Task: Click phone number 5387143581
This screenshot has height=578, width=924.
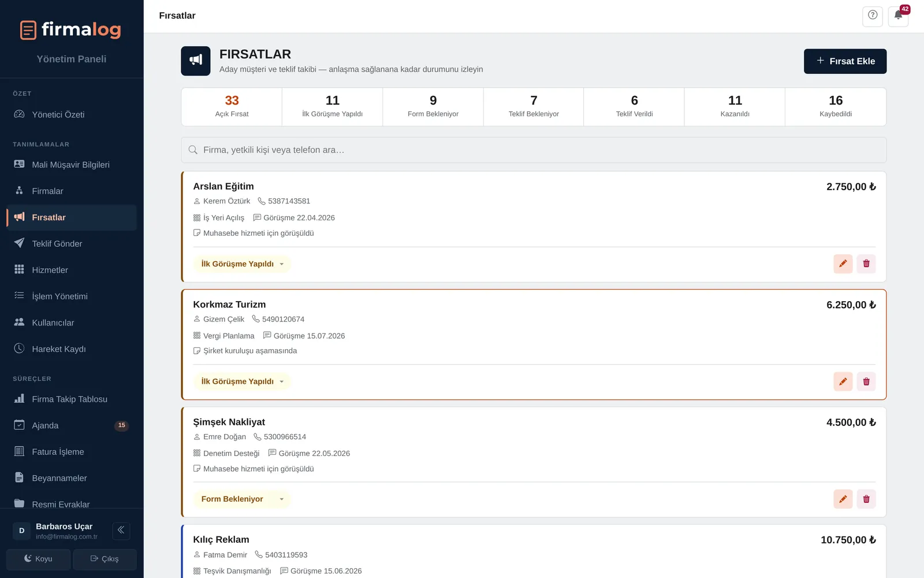Action: pos(289,201)
